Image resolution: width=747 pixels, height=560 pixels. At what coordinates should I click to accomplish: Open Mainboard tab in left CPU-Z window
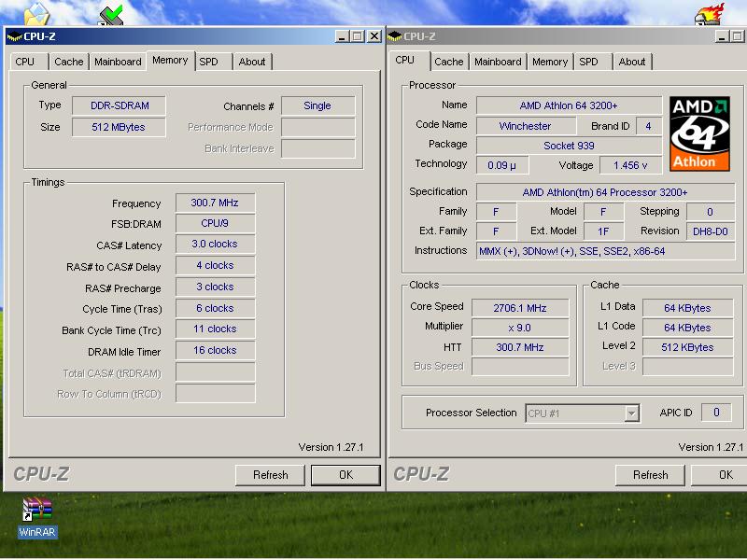click(x=118, y=62)
